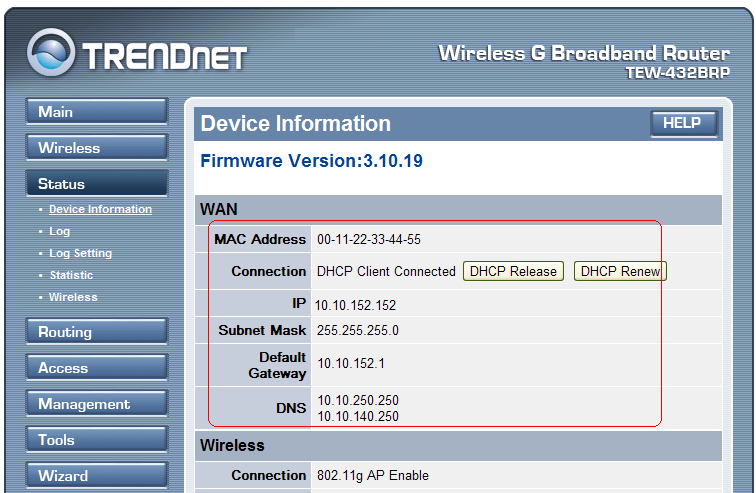Open the Device Information submenu link
Image resolution: width=756 pixels, height=493 pixels.
[x=100, y=209]
